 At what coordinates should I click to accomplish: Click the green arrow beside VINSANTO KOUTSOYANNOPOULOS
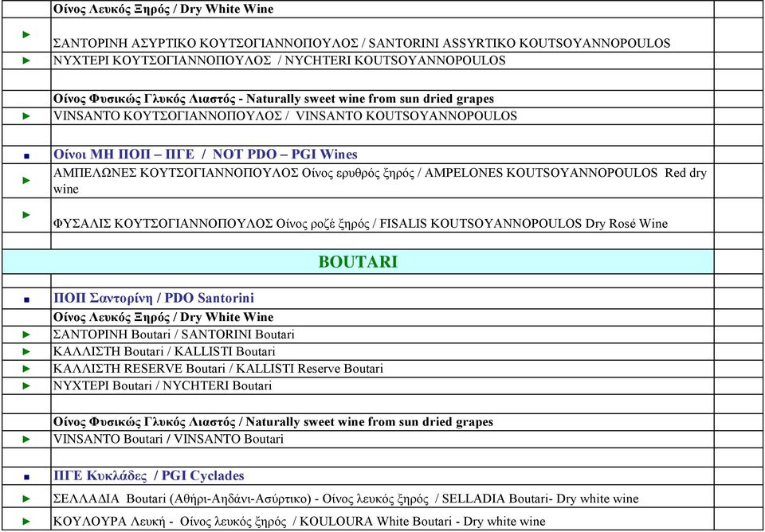pyautogui.click(x=26, y=116)
